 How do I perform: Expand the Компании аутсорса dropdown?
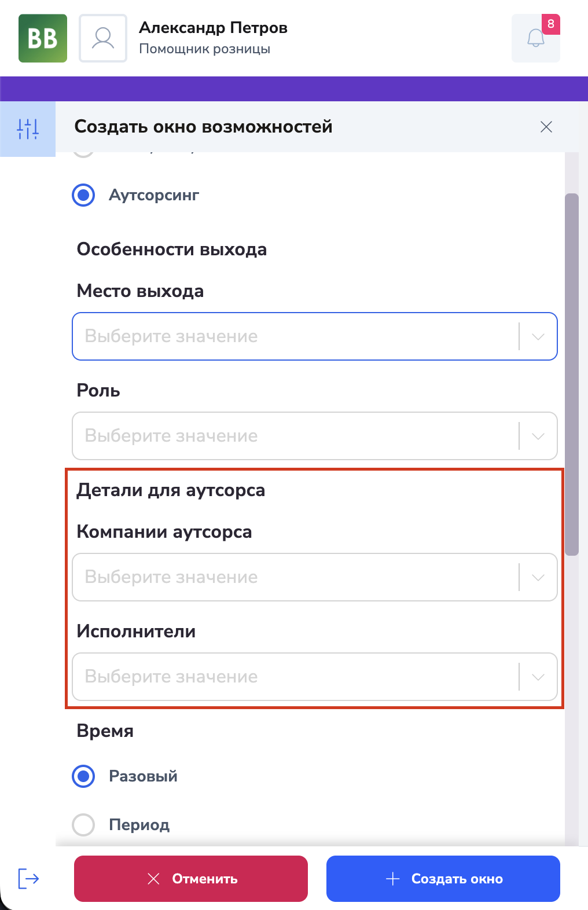click(x=315, y=577)
